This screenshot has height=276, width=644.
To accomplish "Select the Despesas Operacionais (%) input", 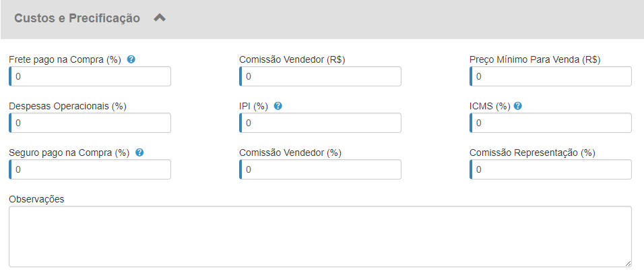I will [90, 123].
